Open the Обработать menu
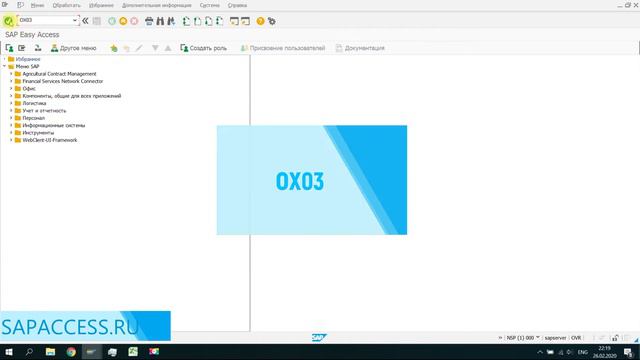 (67, 5)
